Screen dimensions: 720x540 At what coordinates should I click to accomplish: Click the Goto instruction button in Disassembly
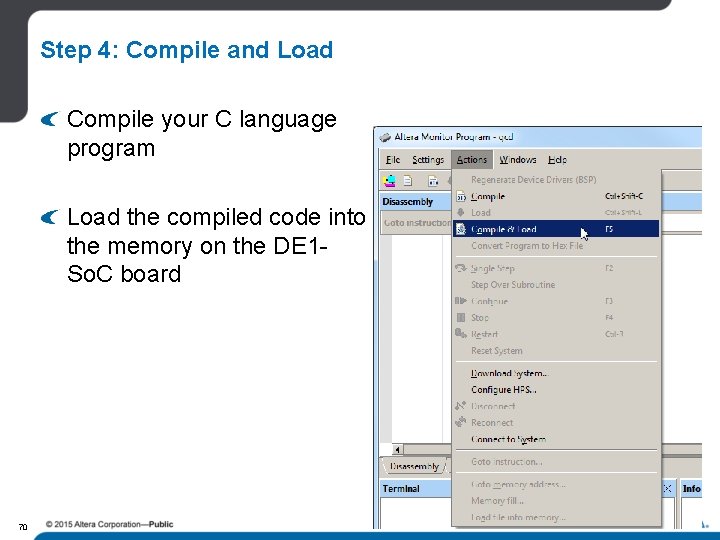click(417, 223)
